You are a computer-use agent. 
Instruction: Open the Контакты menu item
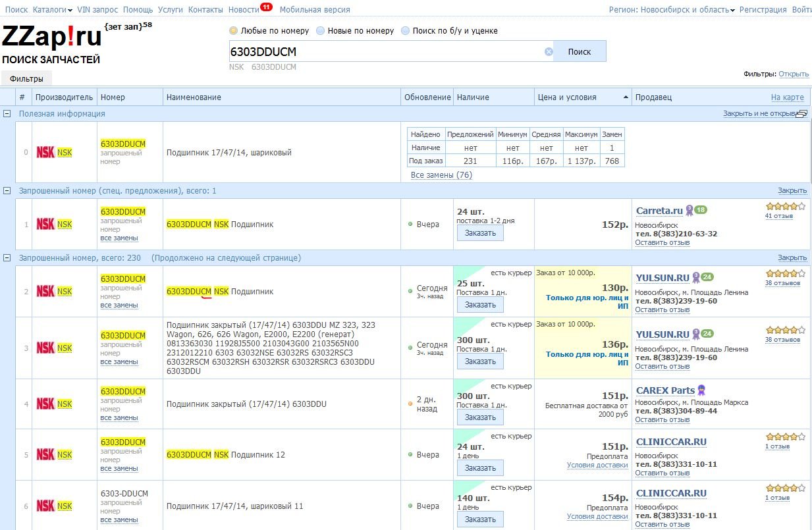(x=205, y=10)
